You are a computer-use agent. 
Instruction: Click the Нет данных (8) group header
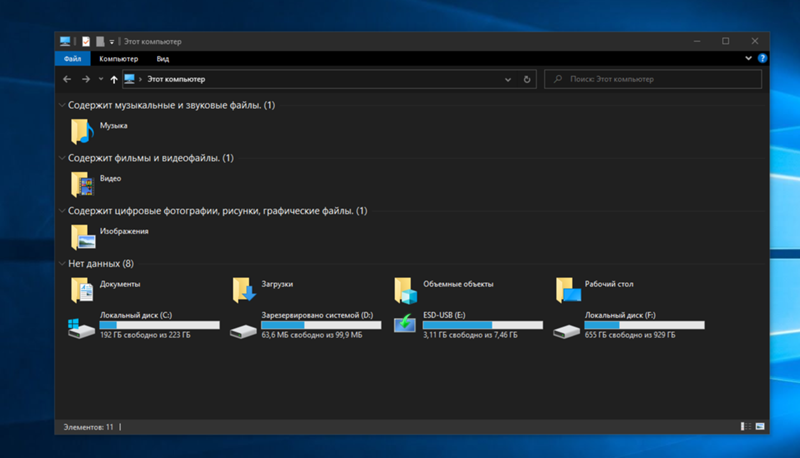coord(101,264)
